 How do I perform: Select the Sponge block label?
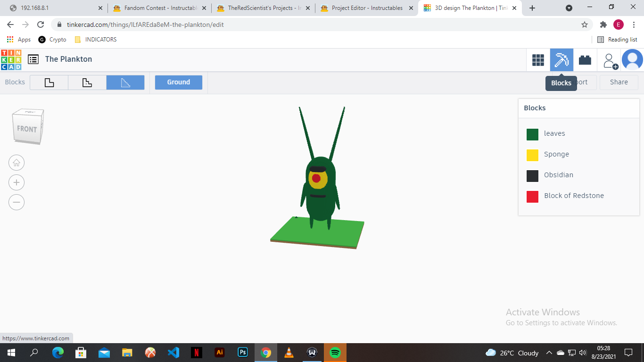556,154
